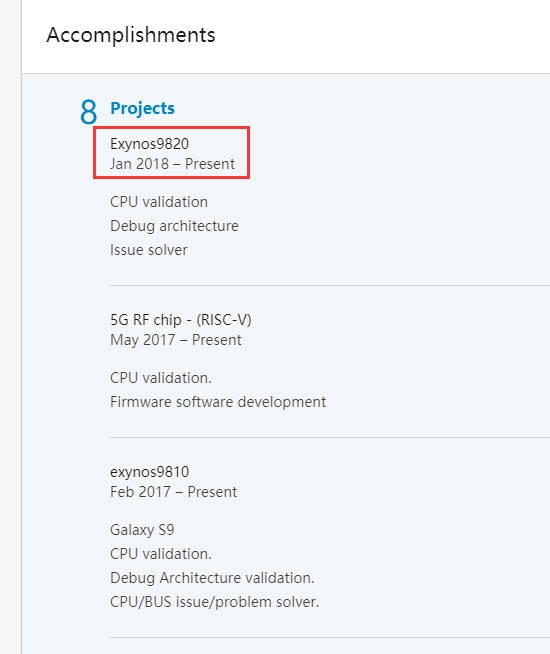Click Firmware software development text
Screen dimensions: 550x654
(x=218, y=402)
